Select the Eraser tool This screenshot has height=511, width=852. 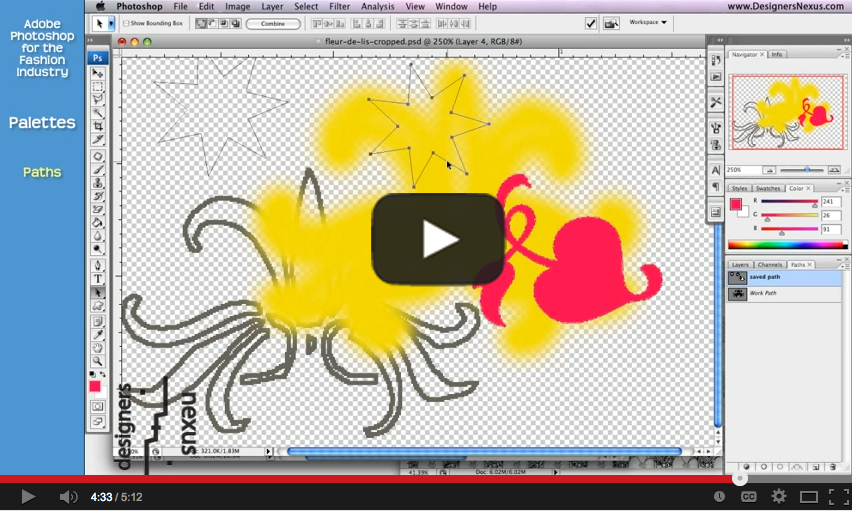click(98, 209)
